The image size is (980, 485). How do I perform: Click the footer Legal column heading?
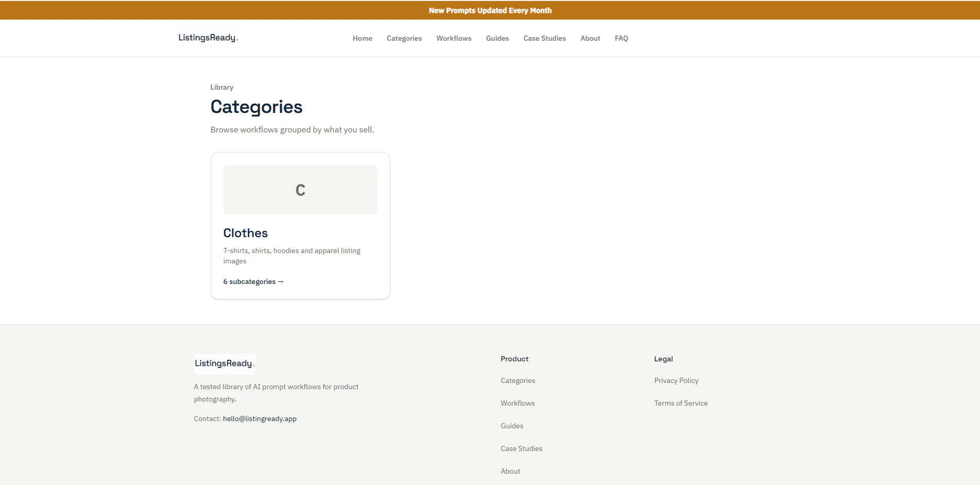663,359
